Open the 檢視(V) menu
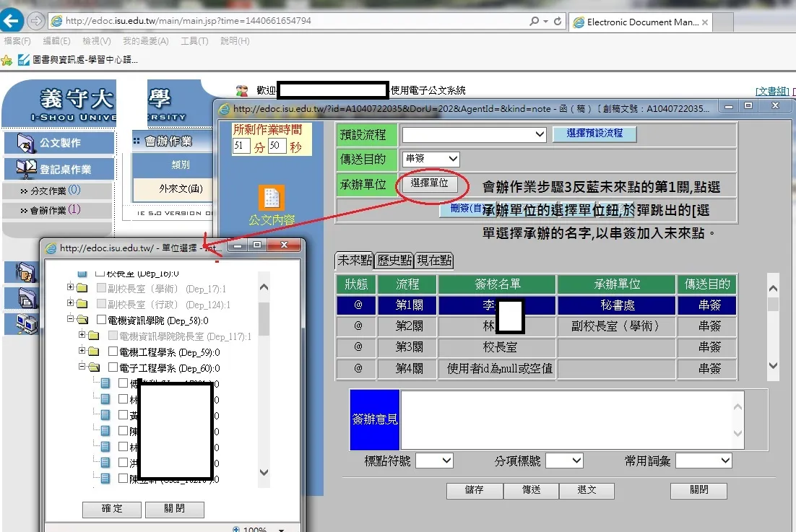The height and width of the screenshot is (532, 796). point(97,41)
